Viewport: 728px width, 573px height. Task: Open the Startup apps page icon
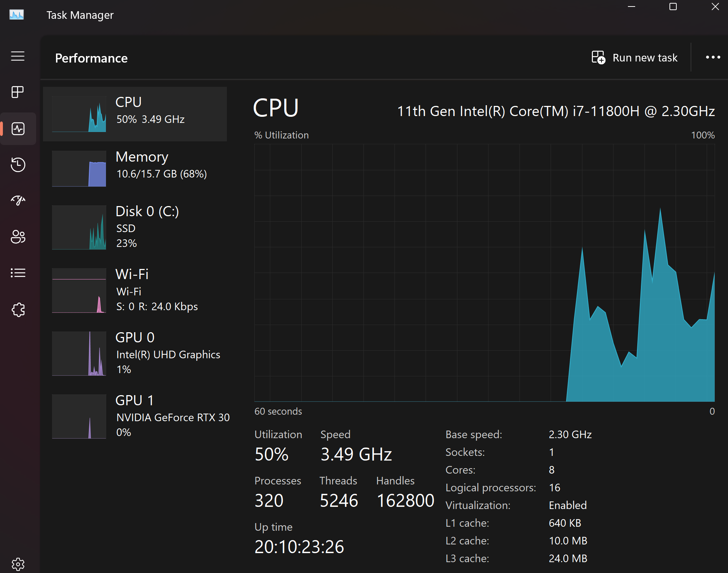[18, 200]
